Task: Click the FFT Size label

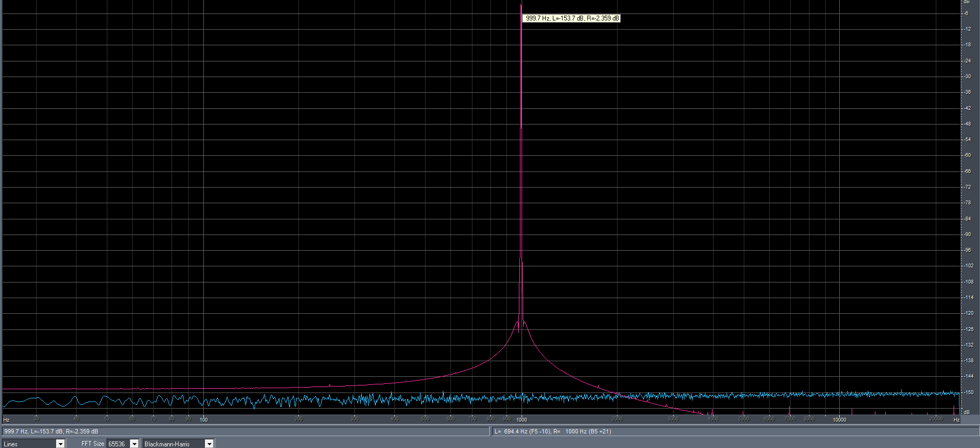Action: coord(93,444)
